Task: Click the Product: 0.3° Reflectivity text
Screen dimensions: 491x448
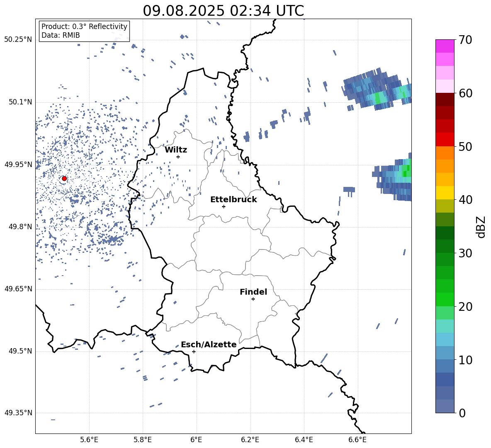Action: click(x=84, y=27)
